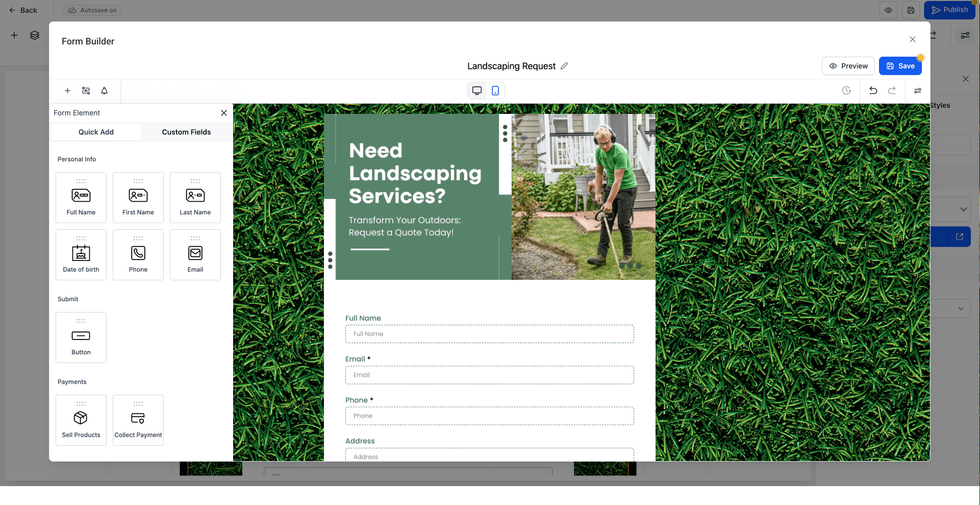Screen dimensions: 980x505
Task: Click the Full Name input field
Action: (490, 334)
